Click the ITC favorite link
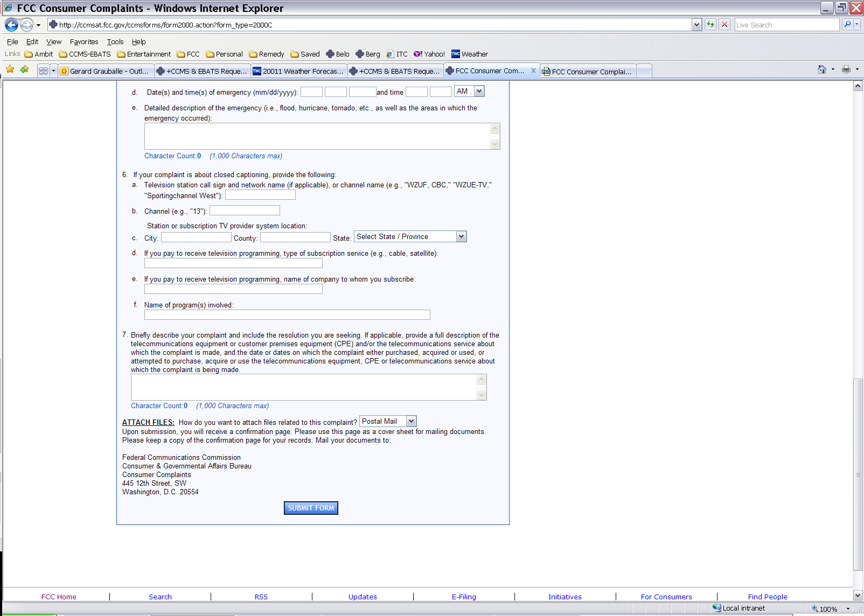The height and width of the screenshot is (616, 864). pos(397,54)
